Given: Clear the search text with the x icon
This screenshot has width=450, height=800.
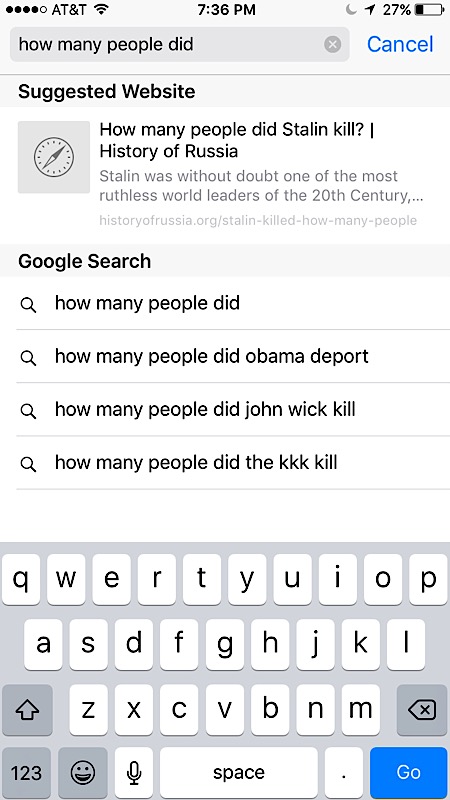Looking at the screenshot, I should (x=333, y=45).
